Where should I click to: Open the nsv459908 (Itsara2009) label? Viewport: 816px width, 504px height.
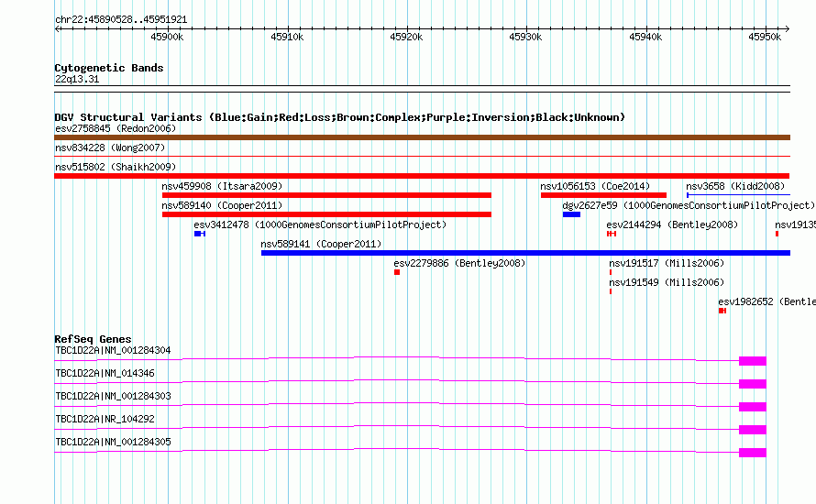[222, 186]
